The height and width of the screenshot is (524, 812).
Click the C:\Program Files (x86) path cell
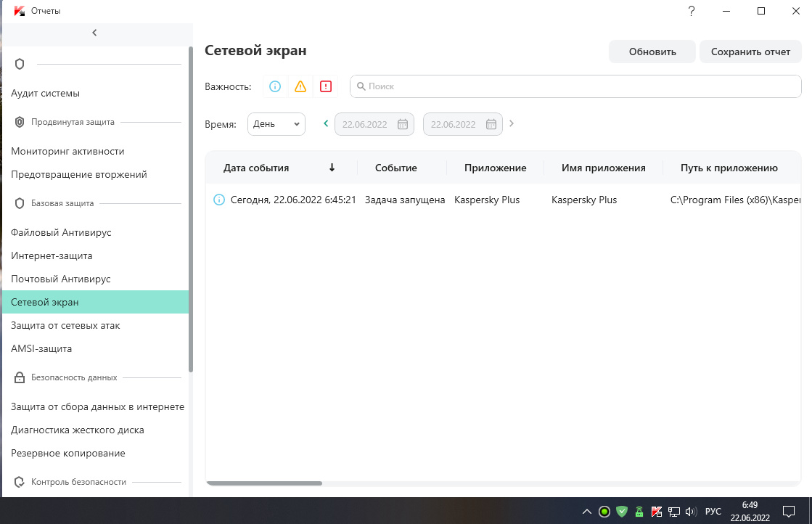[x=735, y=200]
